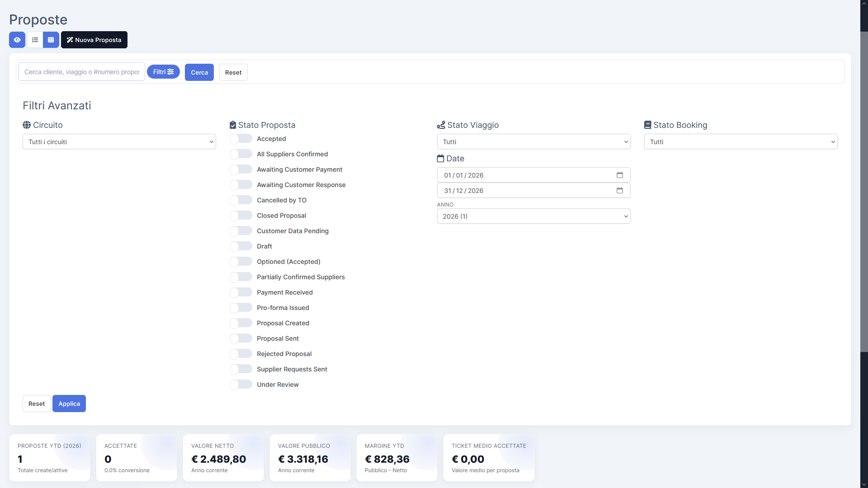Image resolution: width=868 pixels, height=488 pixels.
Task: Click the globe icon next to Circuito
Action: [26, 125]
